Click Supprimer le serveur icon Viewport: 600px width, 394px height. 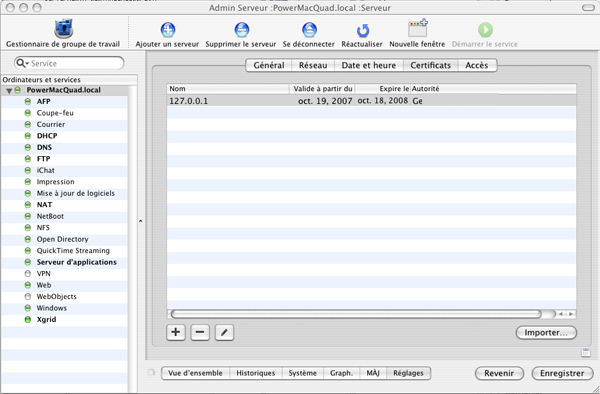(241, 30)
